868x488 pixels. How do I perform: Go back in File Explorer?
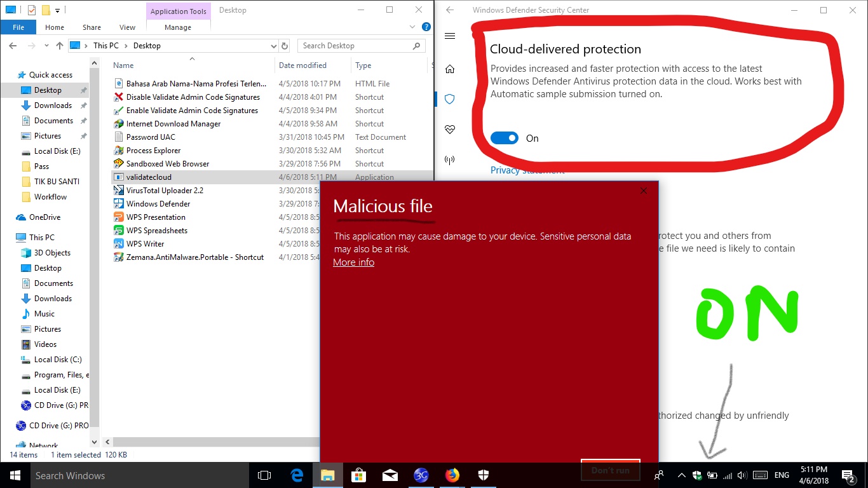tap(13, 46)
